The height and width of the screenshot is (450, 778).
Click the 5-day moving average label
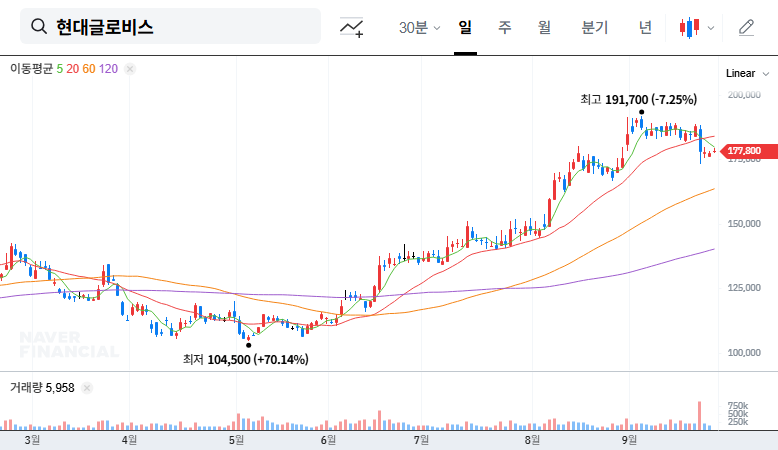pos(60,69)
